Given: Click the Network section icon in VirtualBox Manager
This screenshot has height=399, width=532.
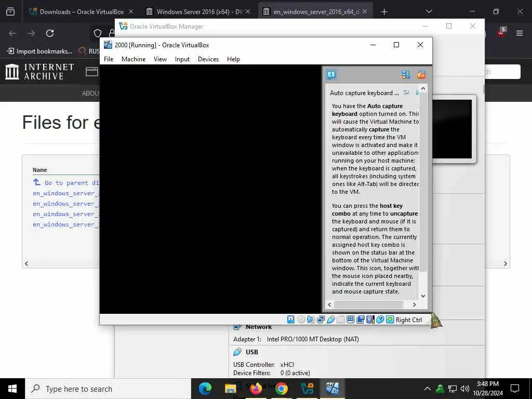Looking at the screenshot, I should [x=237, y=327].
